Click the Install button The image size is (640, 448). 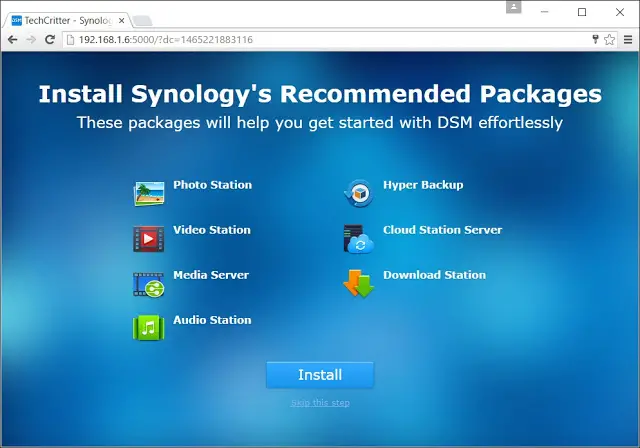pos(320,375)
